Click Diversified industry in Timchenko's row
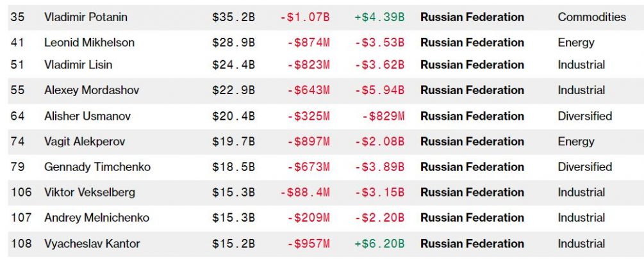Screen dimensions: 644x260 tap(585, 167)
